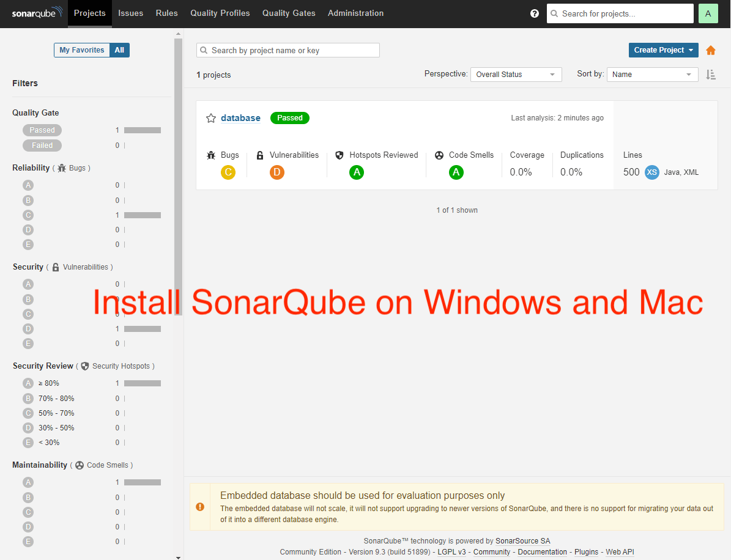Switch to the My Favorites filter
The width and height of the screenshot is (731, 560).
(x=81, y=50)
